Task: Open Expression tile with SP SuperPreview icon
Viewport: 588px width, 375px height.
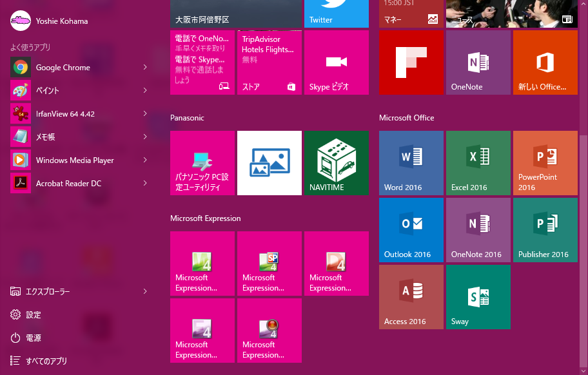Action: [269, 264]
